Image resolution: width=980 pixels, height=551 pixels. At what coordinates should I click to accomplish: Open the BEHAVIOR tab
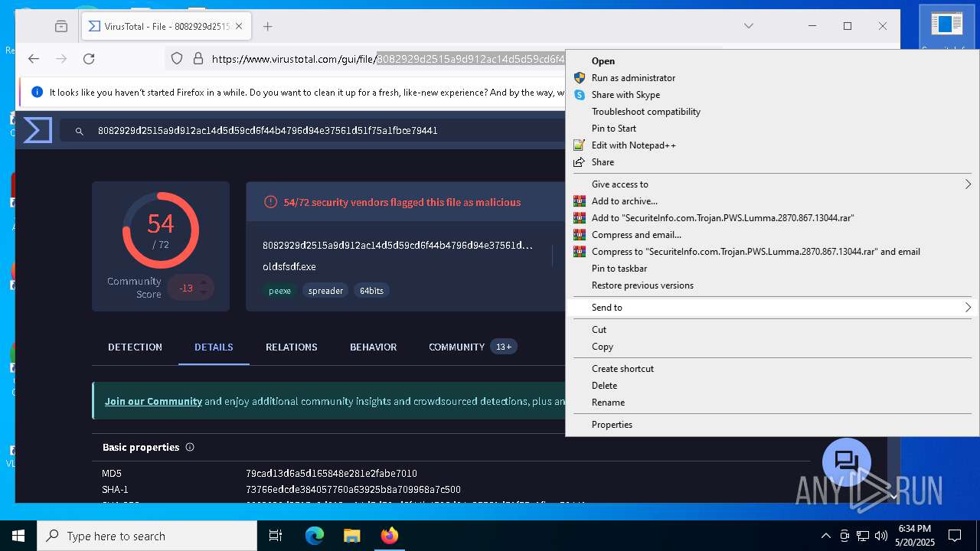click(373, 347)
